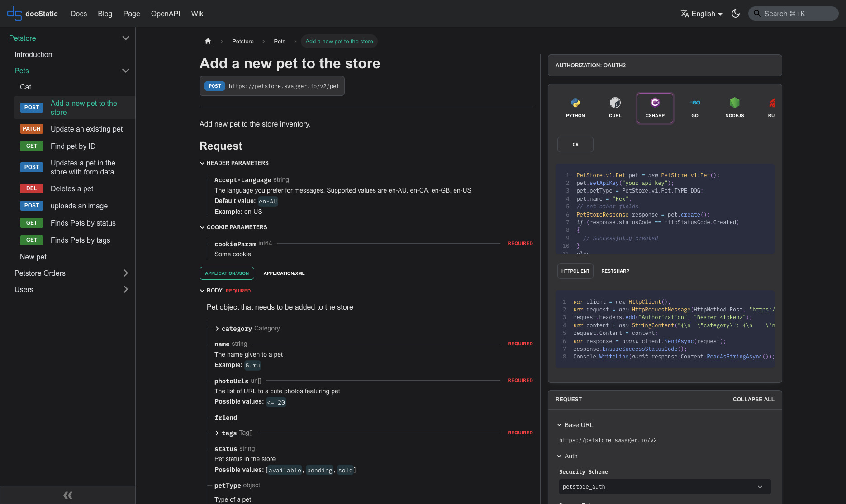Switch to the application/xml tab

tap(284, 273)
